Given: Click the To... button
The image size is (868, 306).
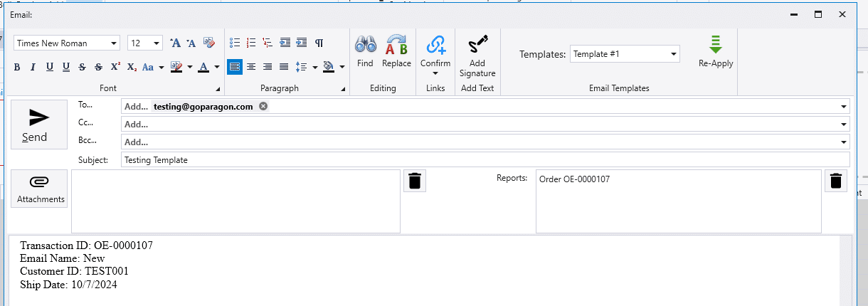Looking at the screenshot, I should point(85,105).
